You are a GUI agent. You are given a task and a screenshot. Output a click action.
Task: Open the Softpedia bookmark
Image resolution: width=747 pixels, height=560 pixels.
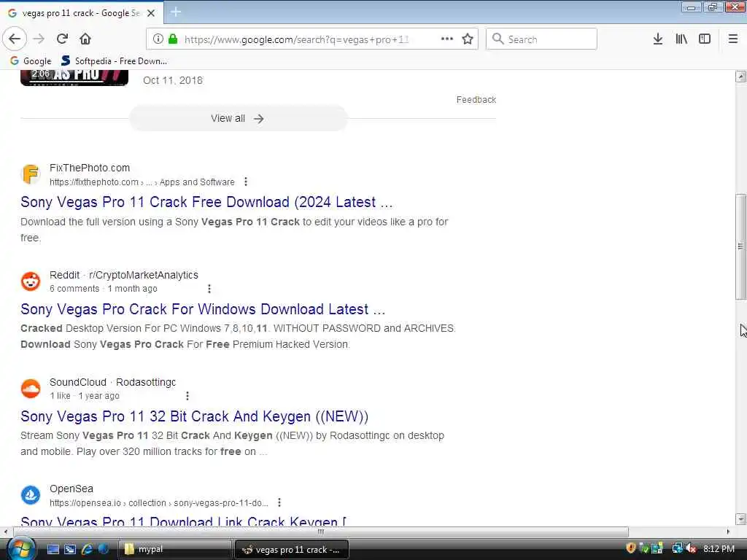[114, 61]
